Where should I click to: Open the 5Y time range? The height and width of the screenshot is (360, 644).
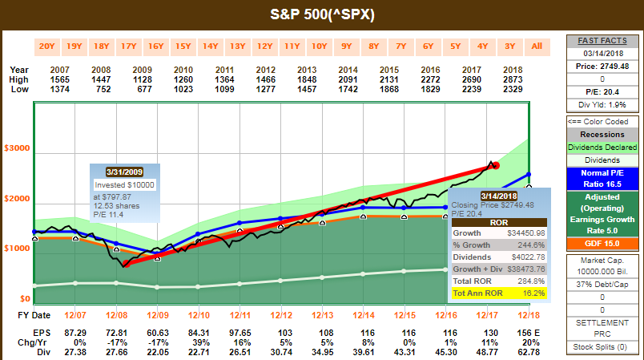[456, 47]
